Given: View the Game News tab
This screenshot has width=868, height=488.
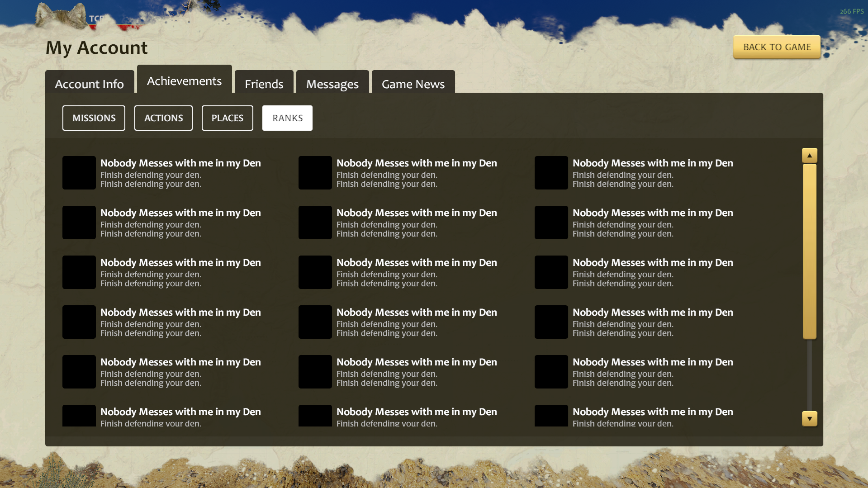Looking at the screenshot, I should pyautogui.click(x=413, y=82).
